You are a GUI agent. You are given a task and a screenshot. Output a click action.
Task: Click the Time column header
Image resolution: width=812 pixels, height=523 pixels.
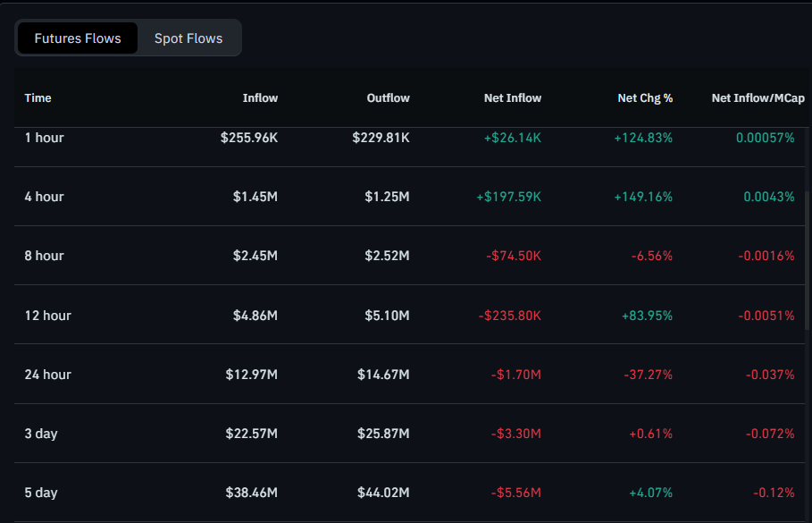point(38,98)
